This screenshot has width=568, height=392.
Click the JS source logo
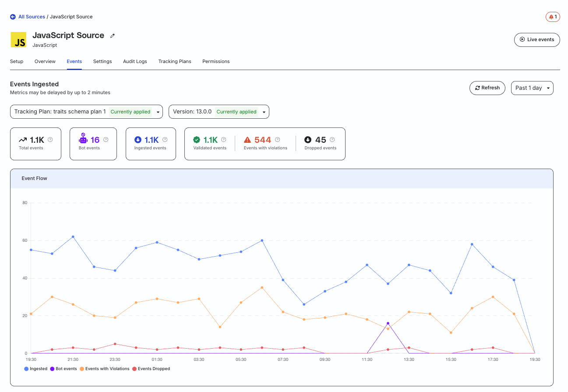[18, 39]
